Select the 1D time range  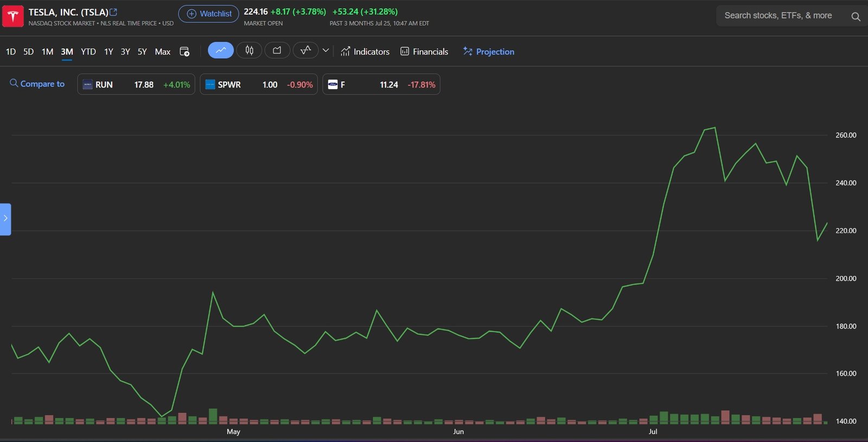point(11,52)
